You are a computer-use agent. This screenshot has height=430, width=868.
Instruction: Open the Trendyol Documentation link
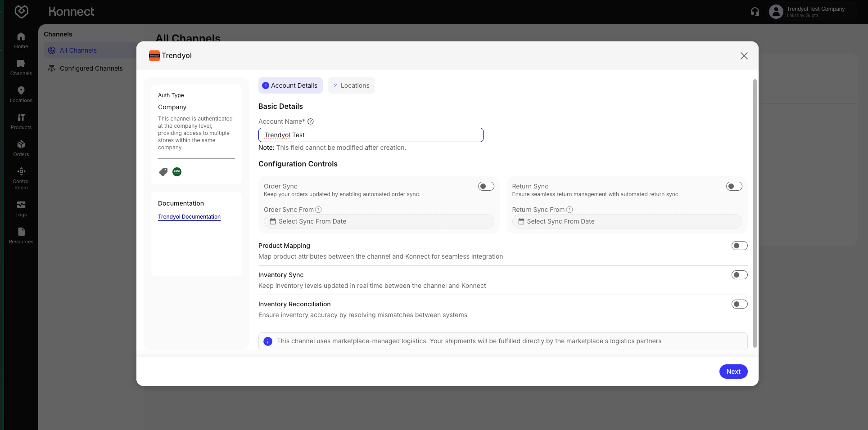pos(189,217)
